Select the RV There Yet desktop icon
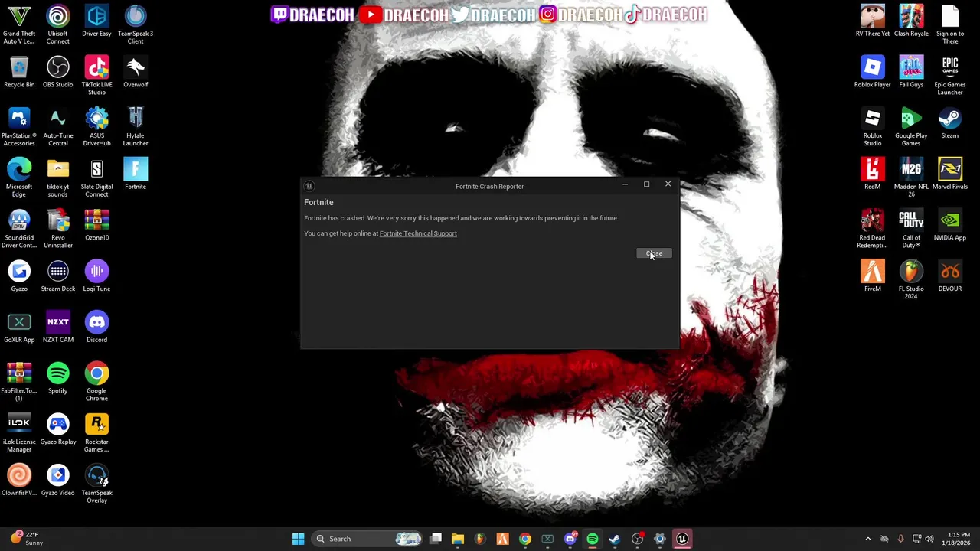980x551 pixels. pos(873,21)
